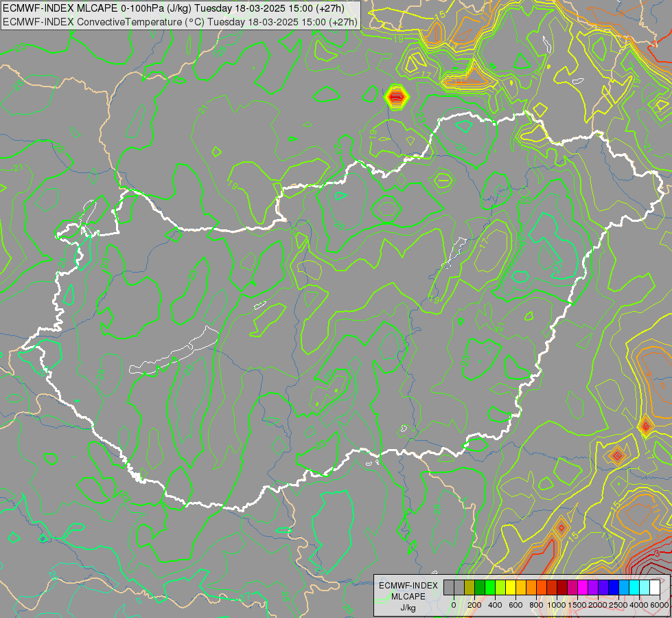Click the MLCAPE title line in header
The image size is (672, 618).
pyautogui.click(x=174, y=8)
